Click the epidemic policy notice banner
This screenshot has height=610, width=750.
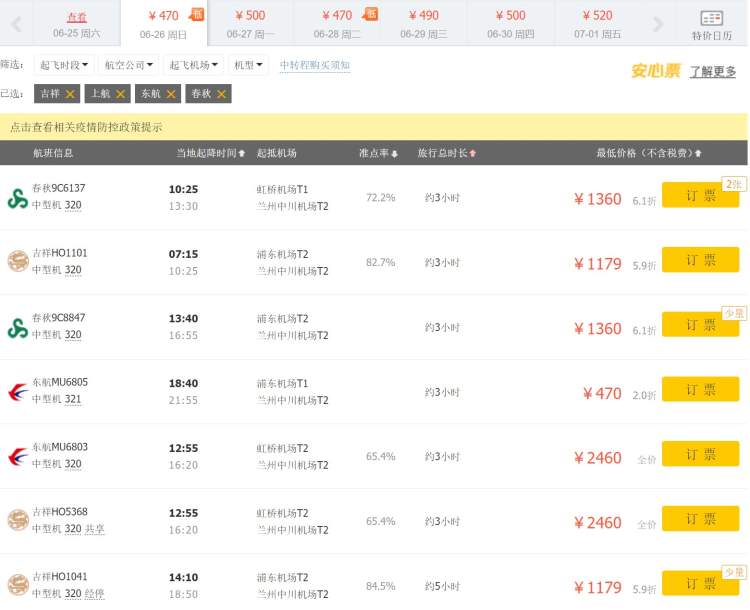point(374,127)
